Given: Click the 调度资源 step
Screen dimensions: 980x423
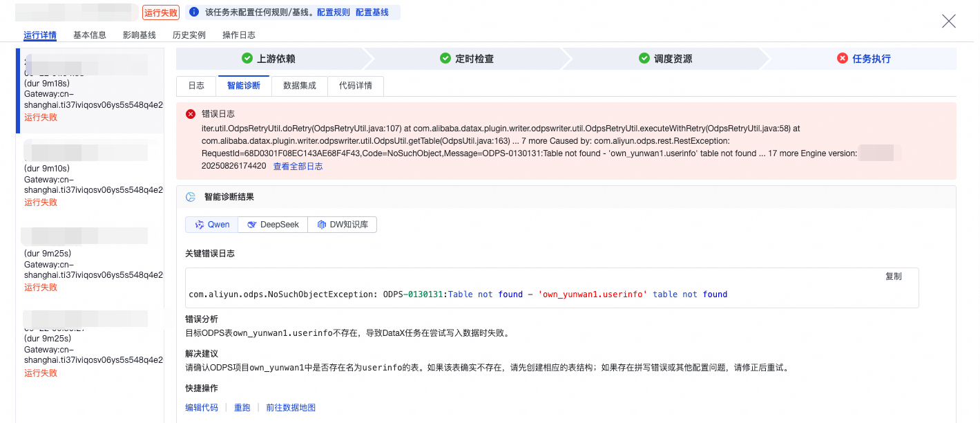Looking at the screenshot, I should [x=666, y=59].
